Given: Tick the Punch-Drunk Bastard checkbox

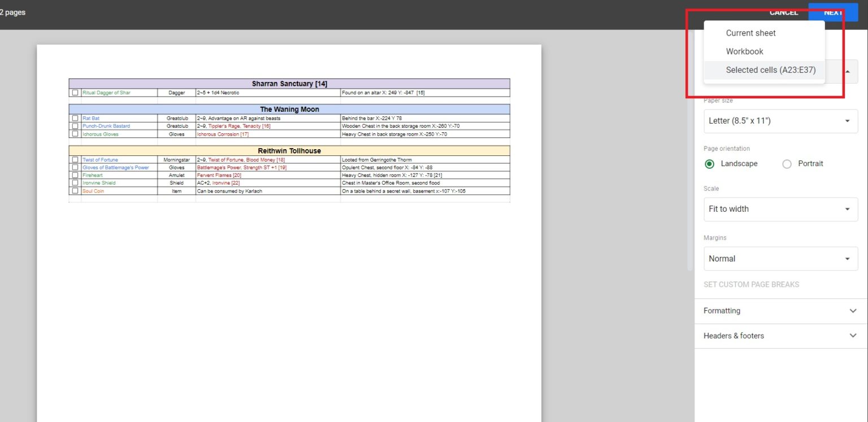Looking at the screenshot, I should pyautogui.click(x=75, y=126).
